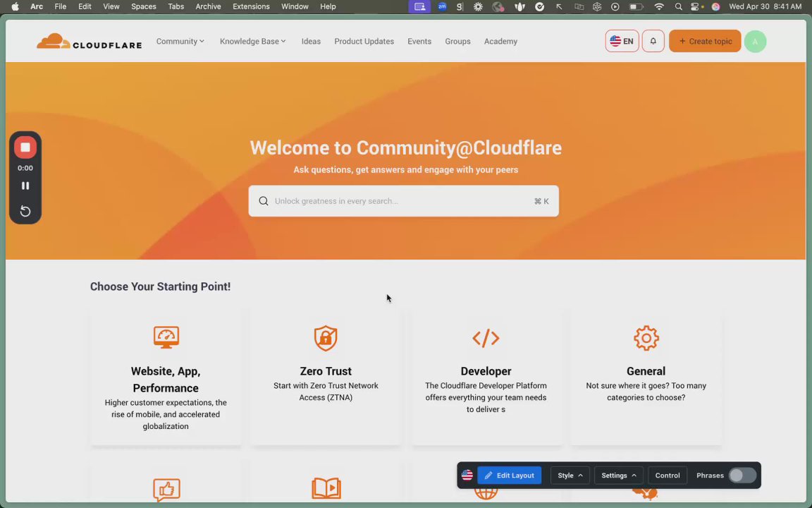Expand the Knowledge Base dropdown
The image size is (812, 508).
[x=253, y=42]
